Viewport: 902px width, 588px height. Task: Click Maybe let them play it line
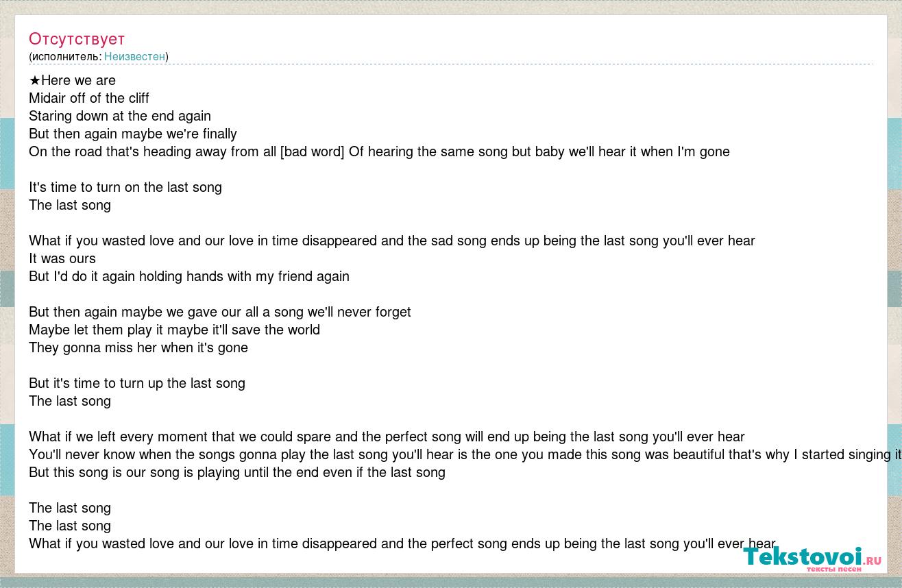[x=174, y=330]
